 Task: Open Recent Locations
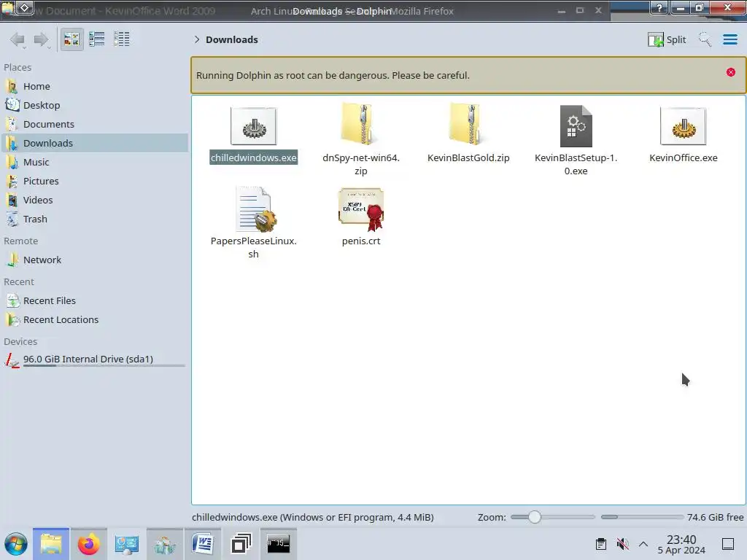(x=94, y=320)
